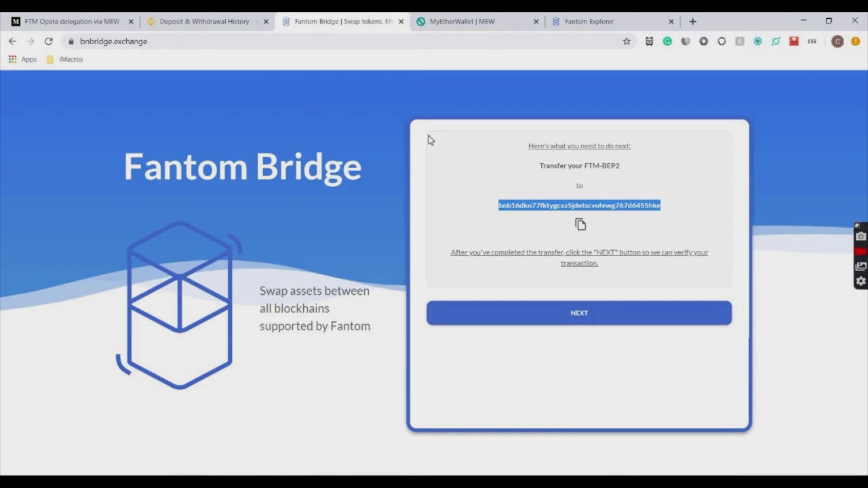Close the FTM Opera delegation tab
Screen dimensions: 868x488
pos(131,22)
